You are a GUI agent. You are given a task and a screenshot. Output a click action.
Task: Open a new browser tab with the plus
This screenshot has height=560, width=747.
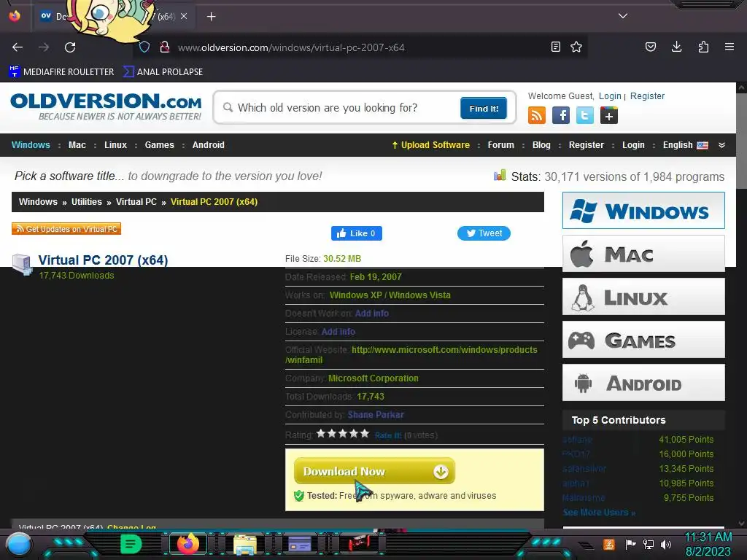tap(211, 17)
